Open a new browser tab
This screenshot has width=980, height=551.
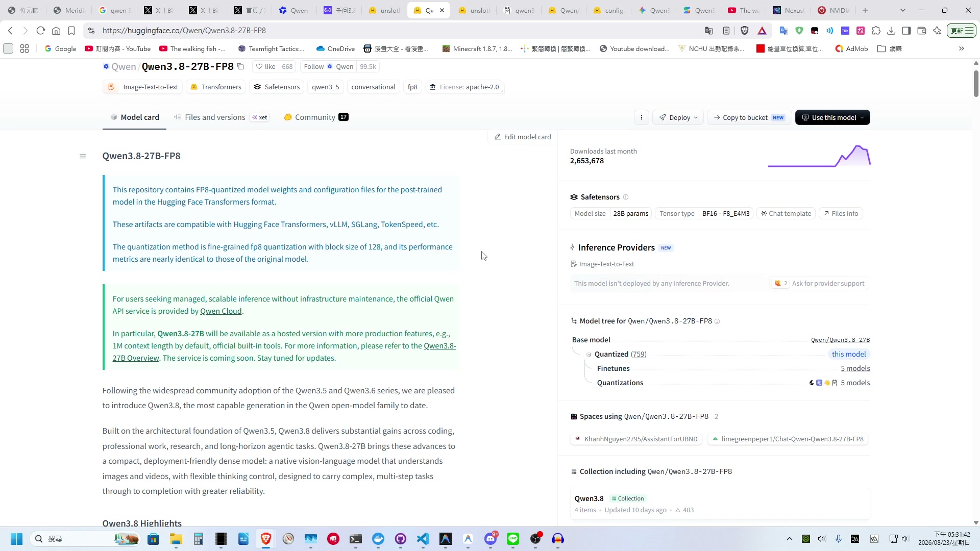click(x=865, y=10)
